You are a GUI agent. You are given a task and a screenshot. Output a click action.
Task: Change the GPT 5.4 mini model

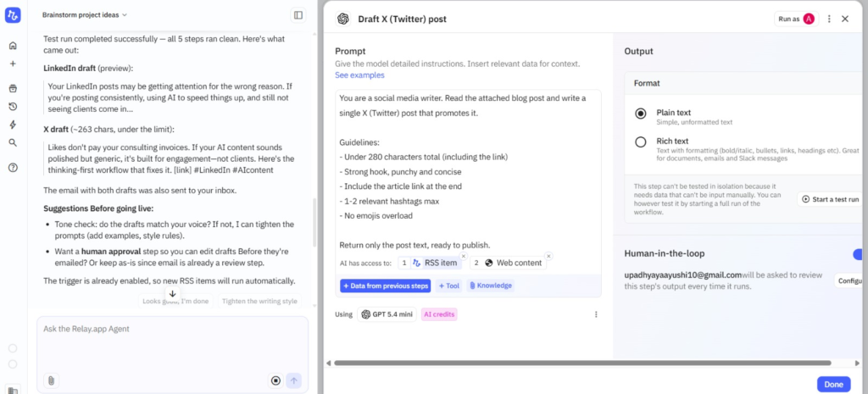tap(387, 314)
